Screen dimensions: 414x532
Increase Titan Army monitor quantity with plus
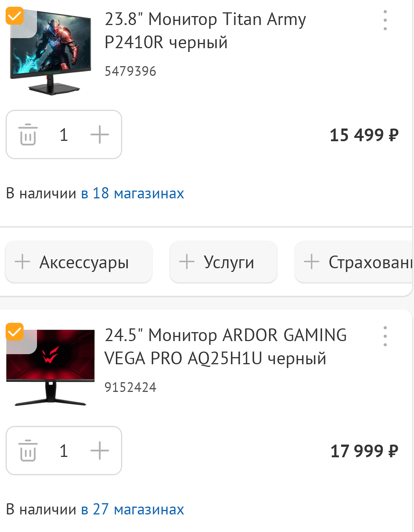pos(100,134)
